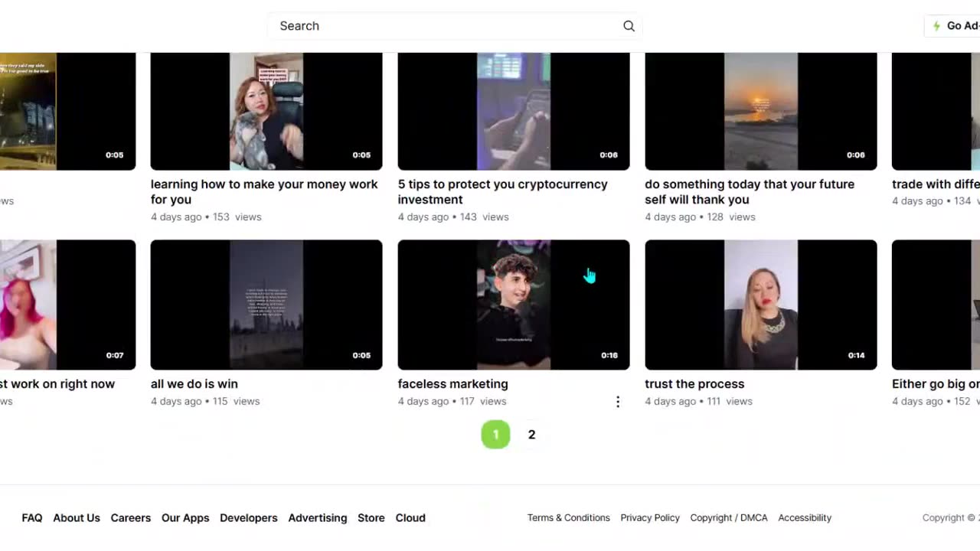
Task: Open three-dot menu for faceless marketing video
Action: (x=618, y=402)
